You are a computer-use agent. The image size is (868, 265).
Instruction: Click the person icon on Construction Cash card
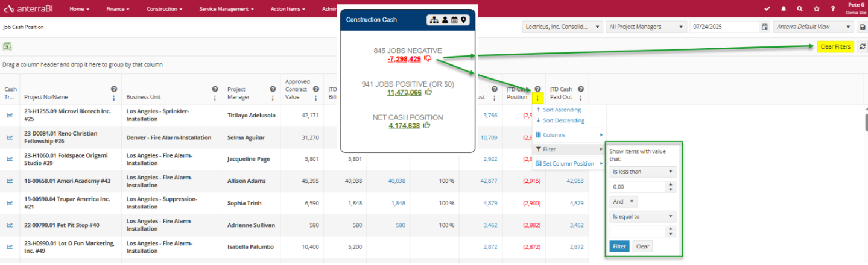(445, 20)
